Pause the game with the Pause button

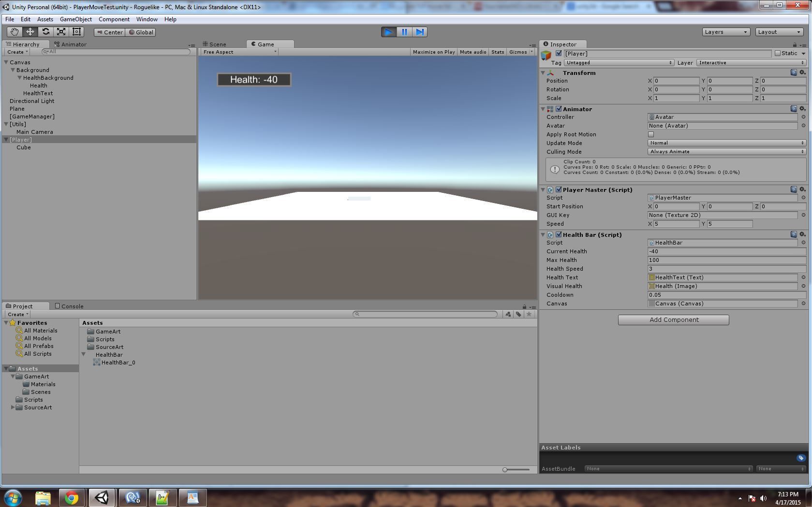(404, 32)
